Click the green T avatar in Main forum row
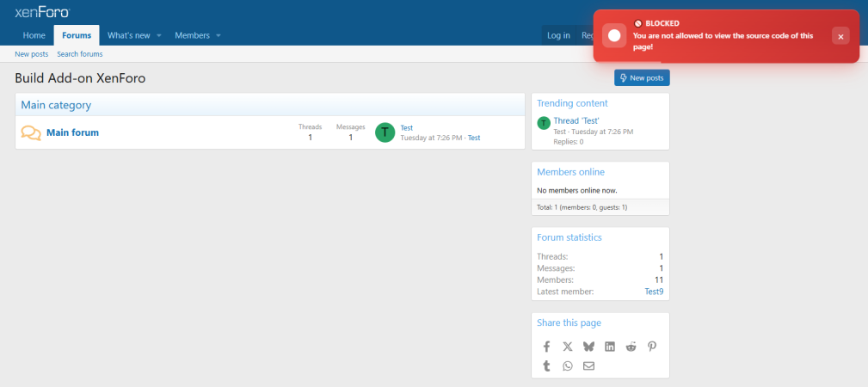This screenshot has width=868, height=387. tap(385, 132)
